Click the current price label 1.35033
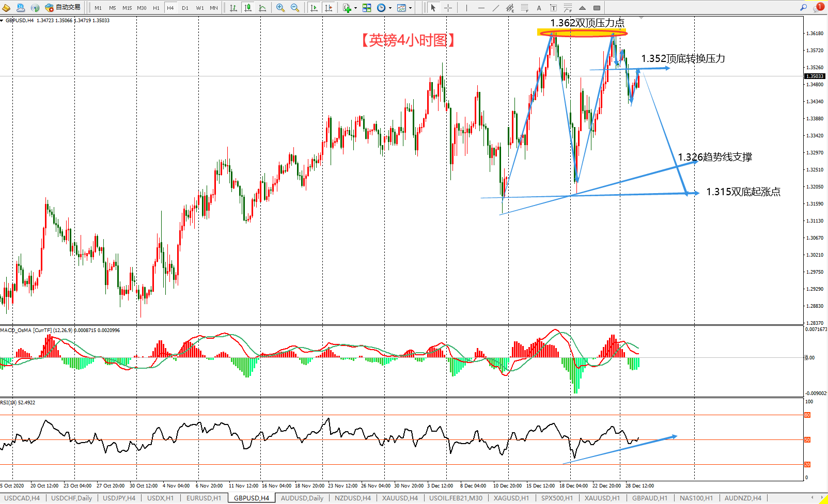The width and height of the screenshot is (828, 504). (815, 76)
